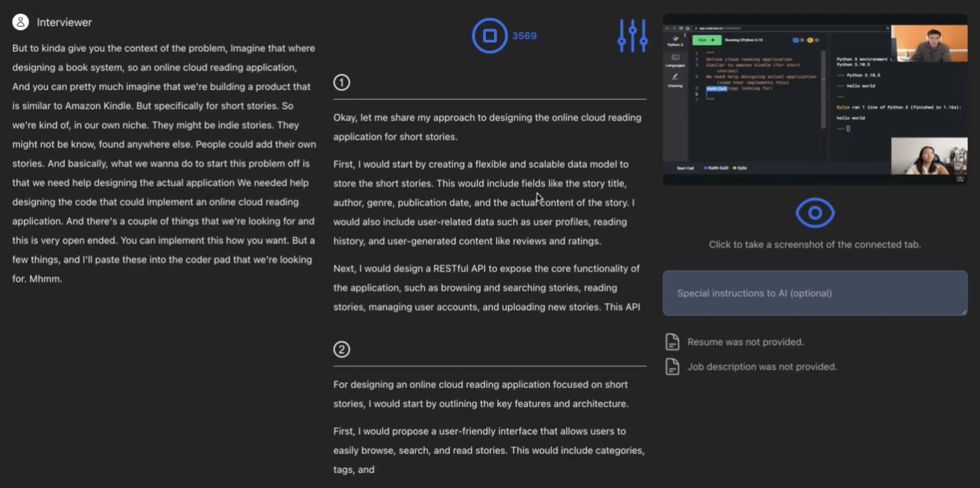Click the stop session icon beside counter 3569
This screenshot has height=488, width=980.
(490, 35)
